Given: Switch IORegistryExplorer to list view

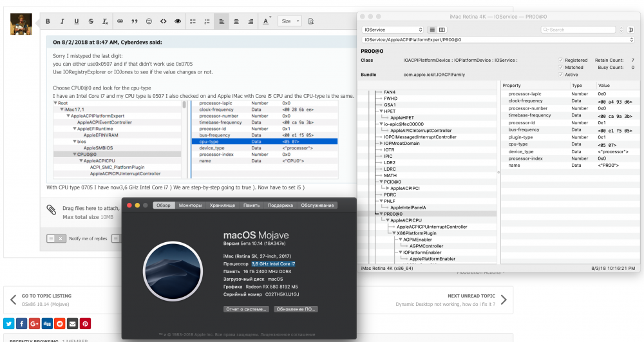Looking at the screenshot, I should [432, 30].
